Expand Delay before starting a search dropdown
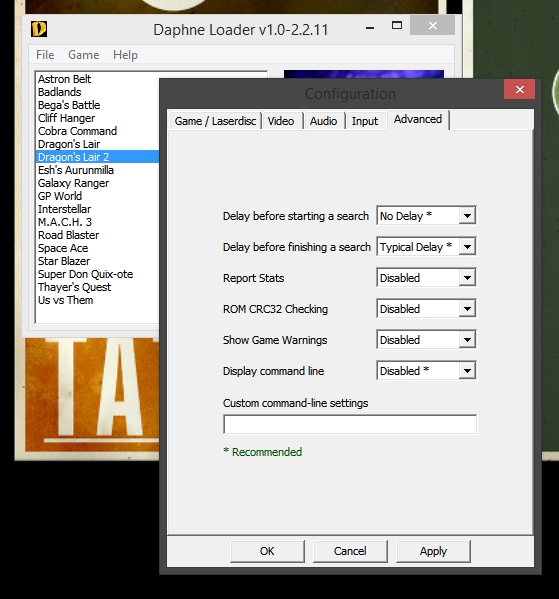The image size is (559, 599). [x=426, y=216]
